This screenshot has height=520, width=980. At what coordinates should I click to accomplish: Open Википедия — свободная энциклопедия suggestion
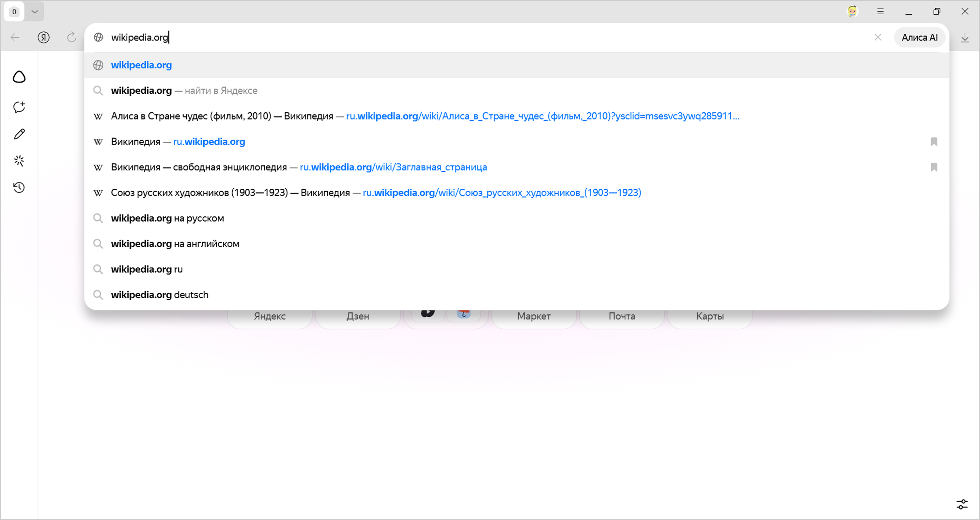[x=517, y=167]
